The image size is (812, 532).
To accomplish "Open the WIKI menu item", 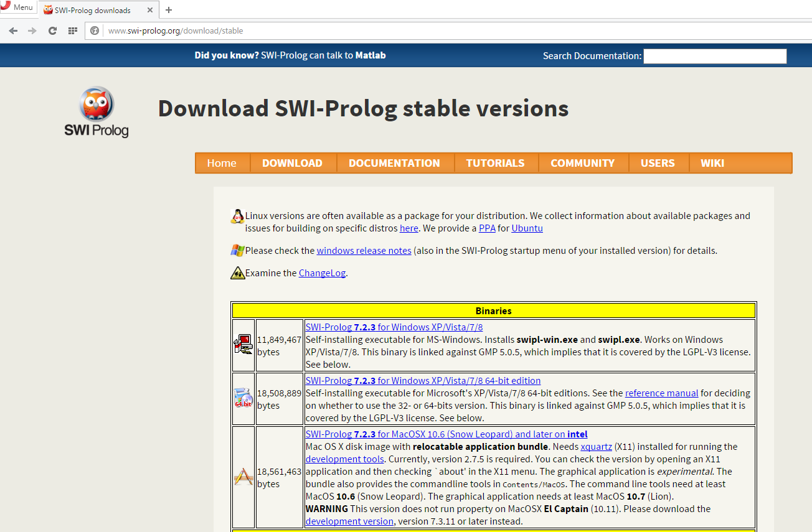I will point(712,163).
